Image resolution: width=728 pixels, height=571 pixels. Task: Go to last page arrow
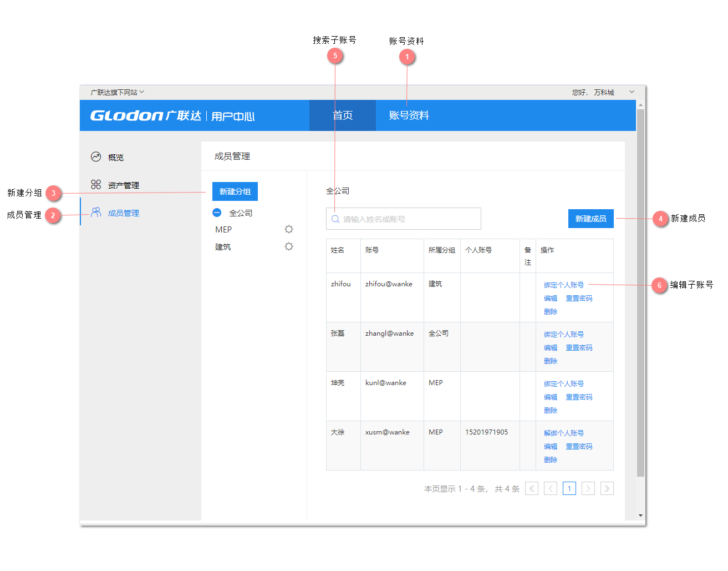607,488
